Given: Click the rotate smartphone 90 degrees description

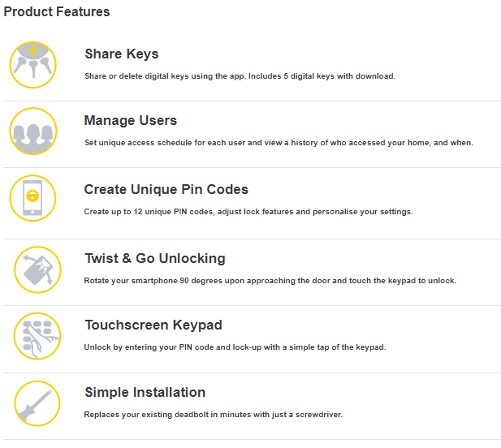Looking at the screenshot, I should (270, 281).
